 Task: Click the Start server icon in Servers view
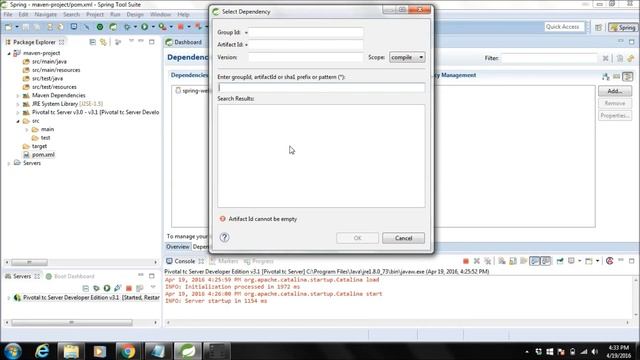coord(107,288)
